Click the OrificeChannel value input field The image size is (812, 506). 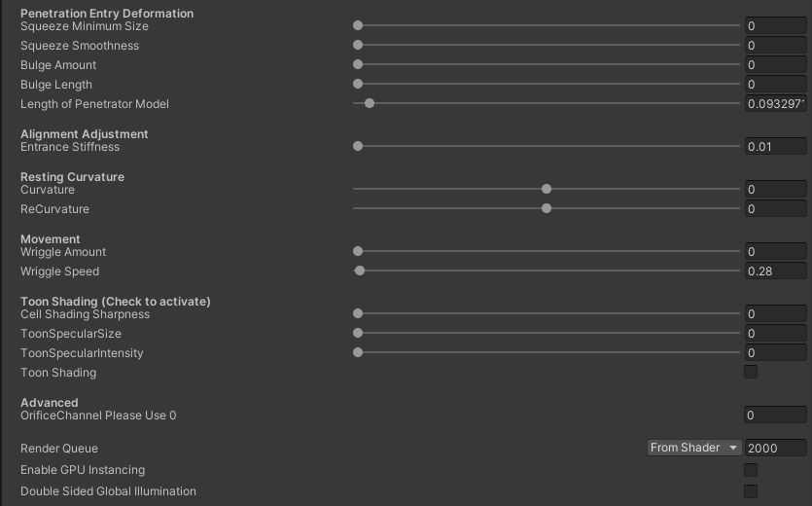[x=775, y=416]
